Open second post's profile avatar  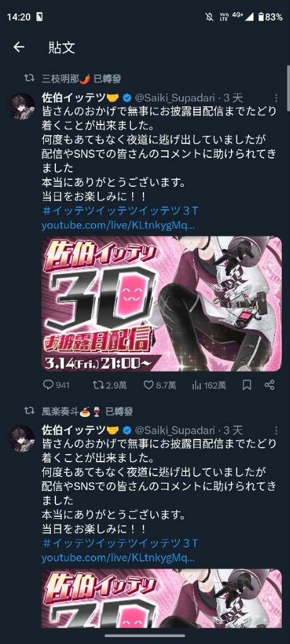[22, 438]
